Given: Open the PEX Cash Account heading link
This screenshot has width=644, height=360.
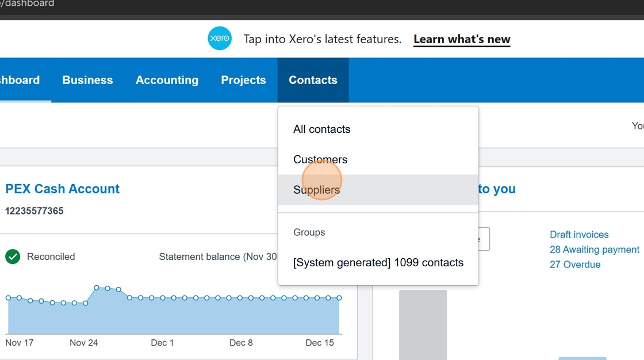Looking at the screenshot, I should coord(62,189).
